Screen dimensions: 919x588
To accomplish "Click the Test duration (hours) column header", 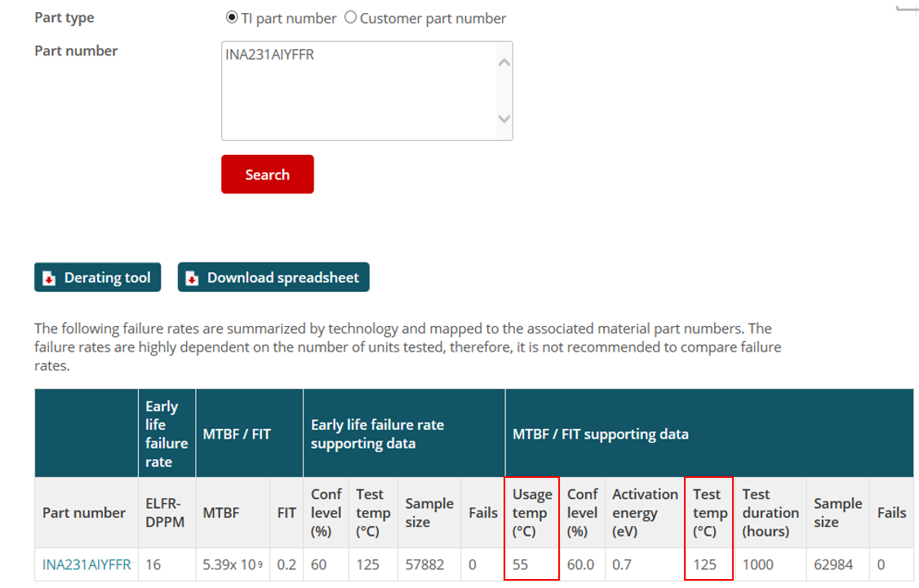I will (x=770, y=512).
